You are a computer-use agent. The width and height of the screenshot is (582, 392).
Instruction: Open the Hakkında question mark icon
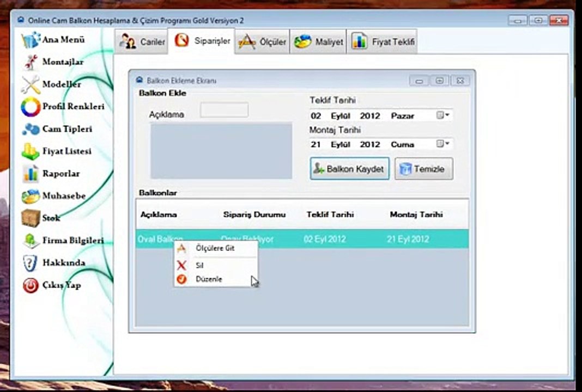(x=31, y=263)
